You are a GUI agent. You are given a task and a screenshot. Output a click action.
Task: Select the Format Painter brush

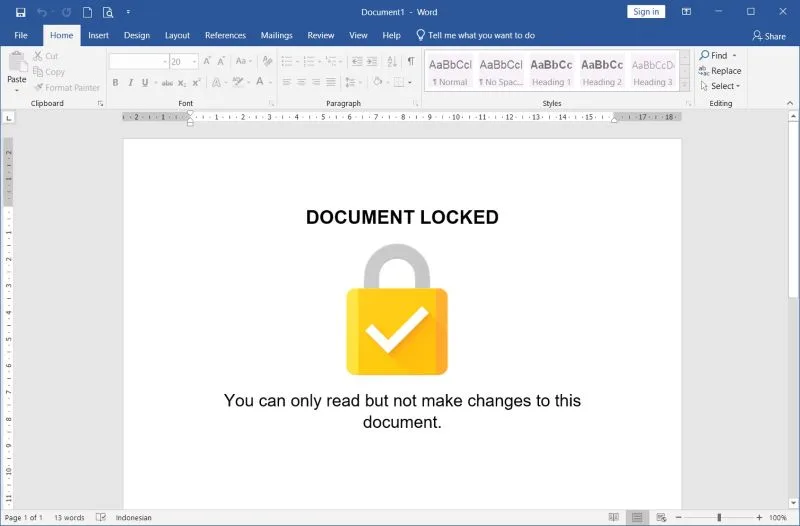(67, 88)
